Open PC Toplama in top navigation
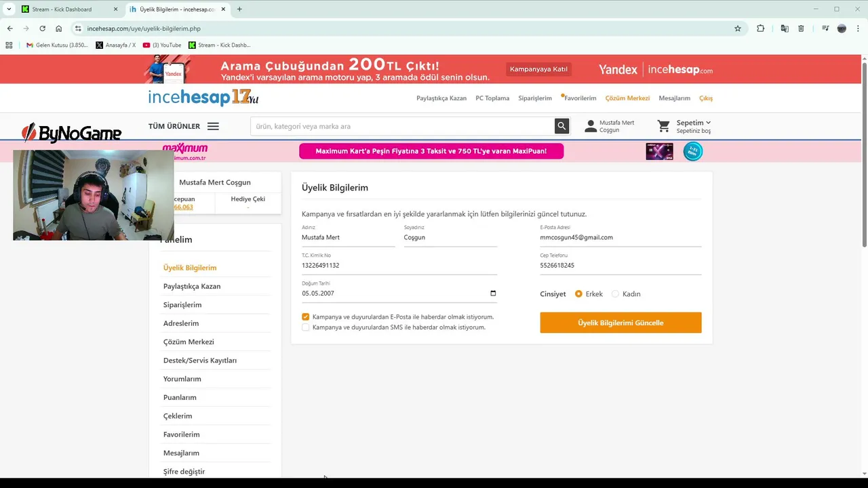Viewport: 868px width, 488px height. 492,98
